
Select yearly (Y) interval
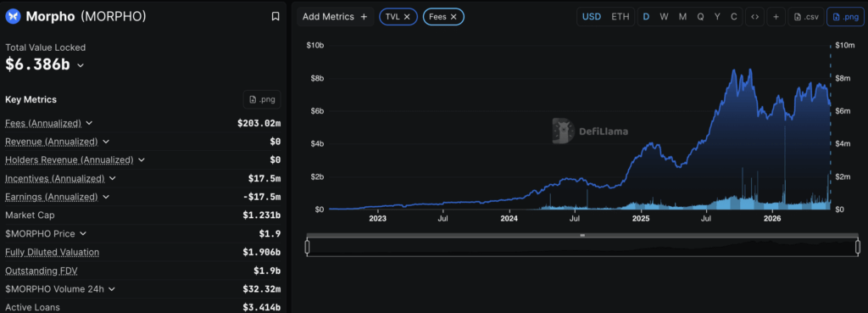tap(717, 17)
